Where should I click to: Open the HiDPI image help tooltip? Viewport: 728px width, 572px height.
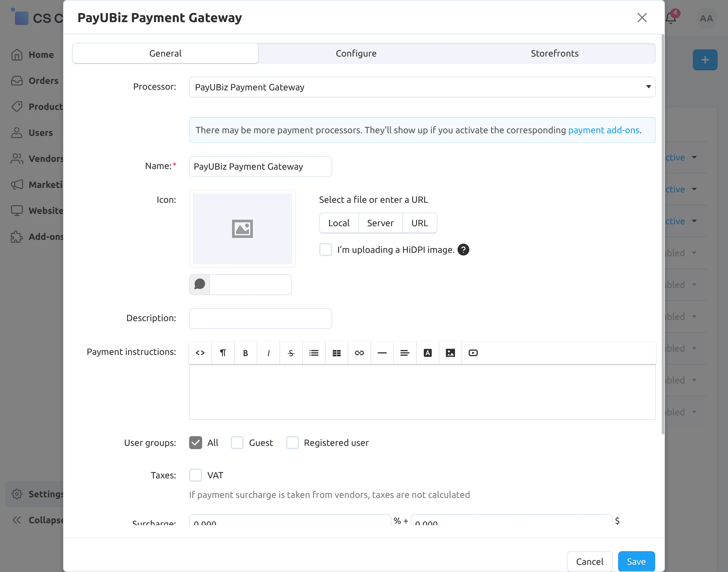(x=463, y=250)
